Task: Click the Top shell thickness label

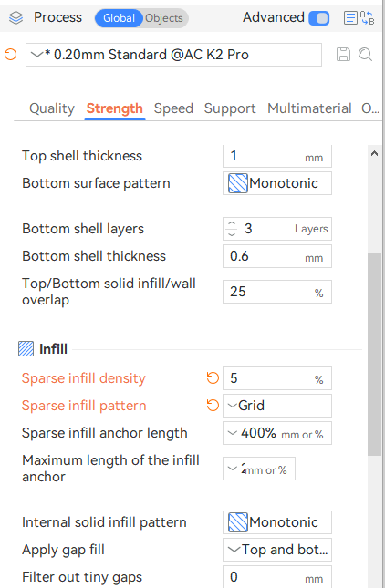Action: tap(82, 156)
